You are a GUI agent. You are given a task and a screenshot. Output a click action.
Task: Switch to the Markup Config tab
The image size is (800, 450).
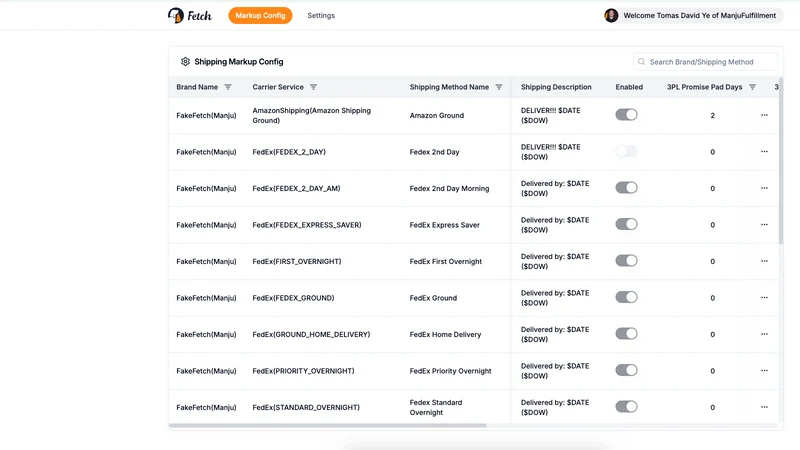(x=260, y=15)
